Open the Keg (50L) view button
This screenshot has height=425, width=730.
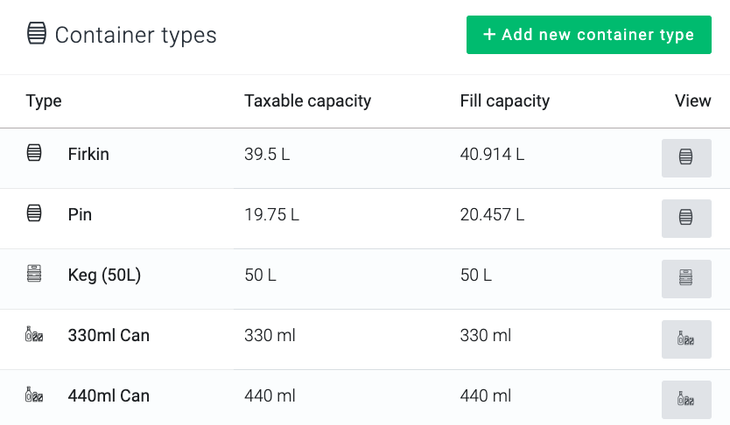[686, 279]
